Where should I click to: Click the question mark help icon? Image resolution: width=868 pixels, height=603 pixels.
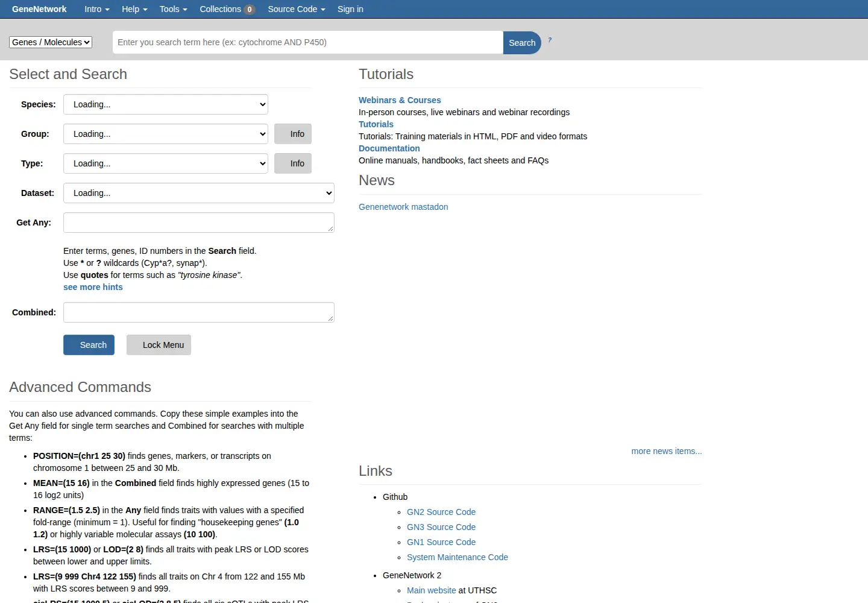pyautogui.click(x=550, y=40)
